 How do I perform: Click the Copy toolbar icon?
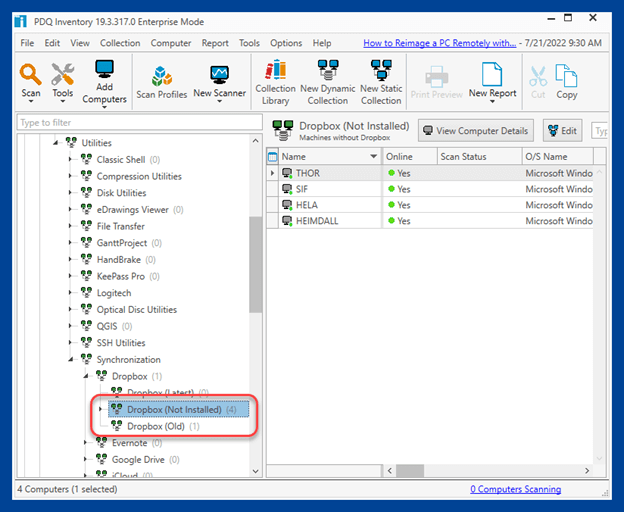click(566, 76)
